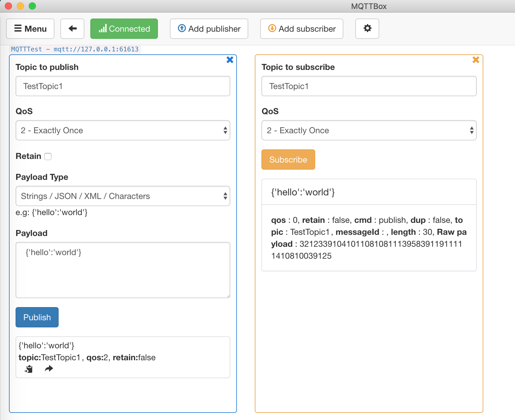Click the e.g: {'hello':'world'} hint text
This screenshot has width=515, height=420.
pyautogui.click(x=51, y=212)
